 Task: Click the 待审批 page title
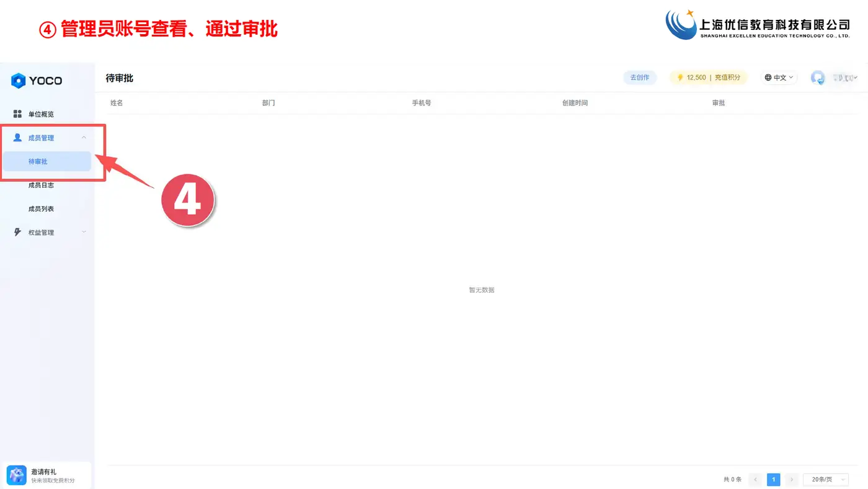tap(120, 78)
